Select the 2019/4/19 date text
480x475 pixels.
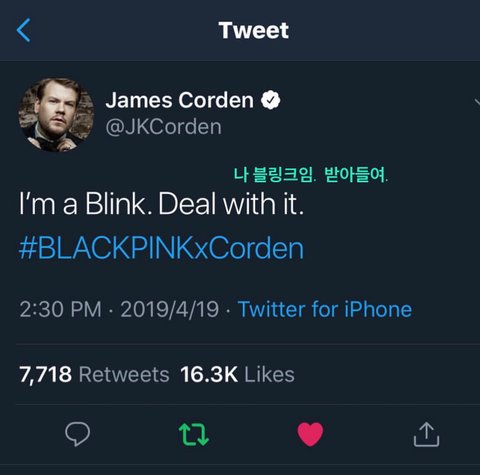pos(170,310)
